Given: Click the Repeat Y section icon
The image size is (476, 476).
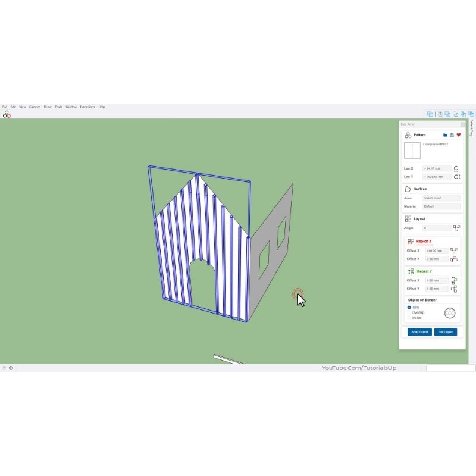Looking at the screenshot, I should point(411,271).
